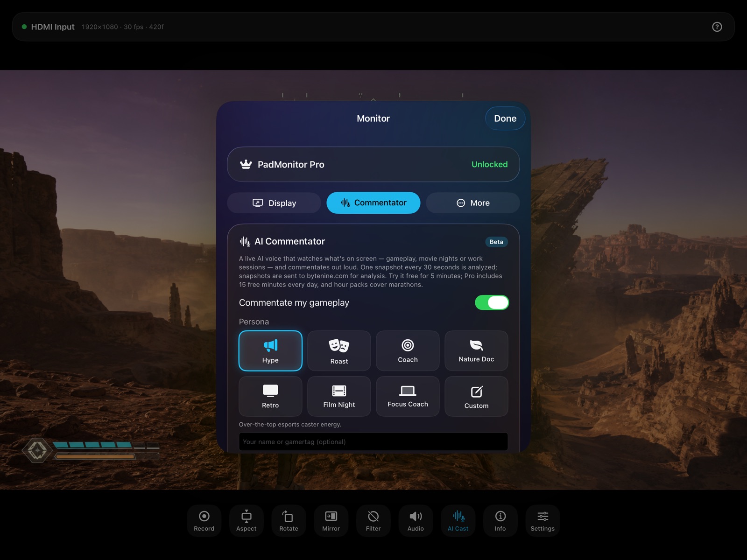Click the AI Commentator heading
Viewport: 747px width, 560px height.
pos(289,241)
